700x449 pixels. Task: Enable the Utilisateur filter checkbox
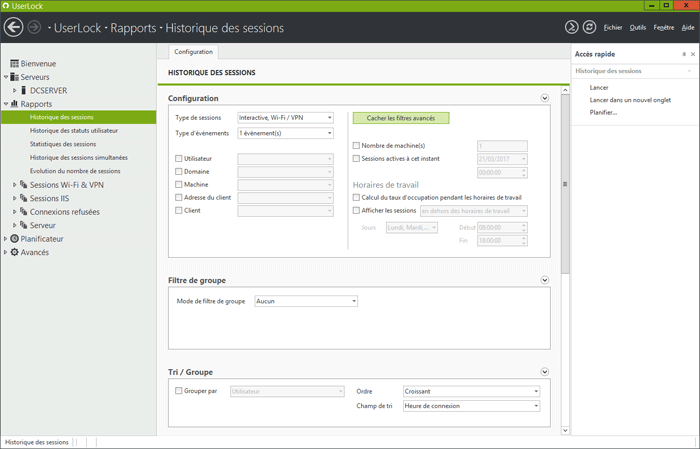[179, 158]
